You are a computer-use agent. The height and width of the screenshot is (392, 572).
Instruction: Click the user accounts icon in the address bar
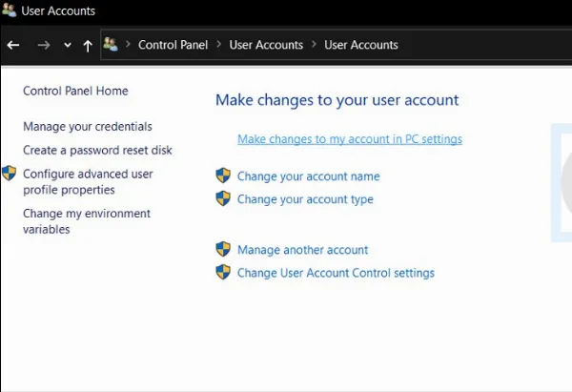click(112, 45)
